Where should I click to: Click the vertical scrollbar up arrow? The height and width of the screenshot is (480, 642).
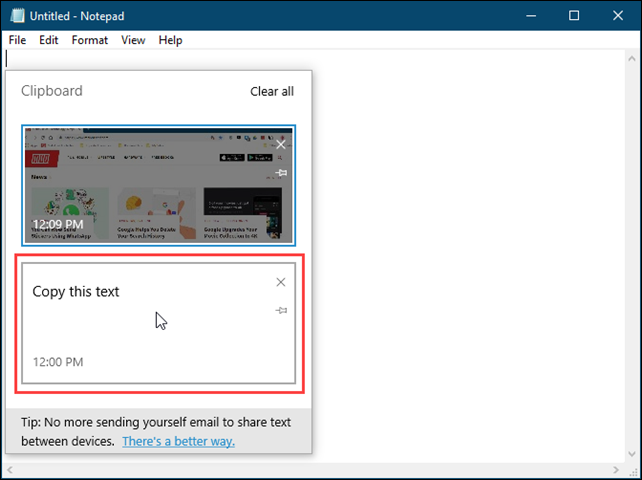631,59
